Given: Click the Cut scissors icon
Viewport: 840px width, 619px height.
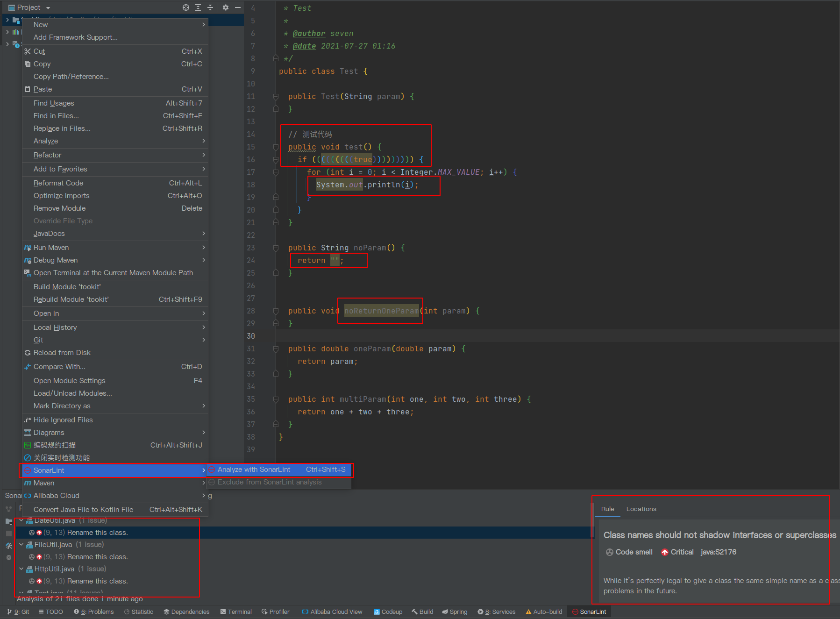Looking at the screenshot, I should (x=28, y=51).
